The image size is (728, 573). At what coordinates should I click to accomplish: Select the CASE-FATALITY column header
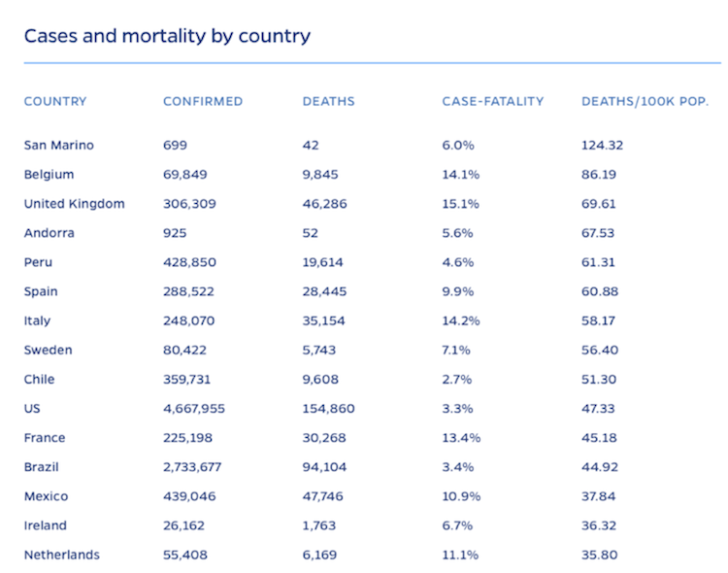point(492,101)
